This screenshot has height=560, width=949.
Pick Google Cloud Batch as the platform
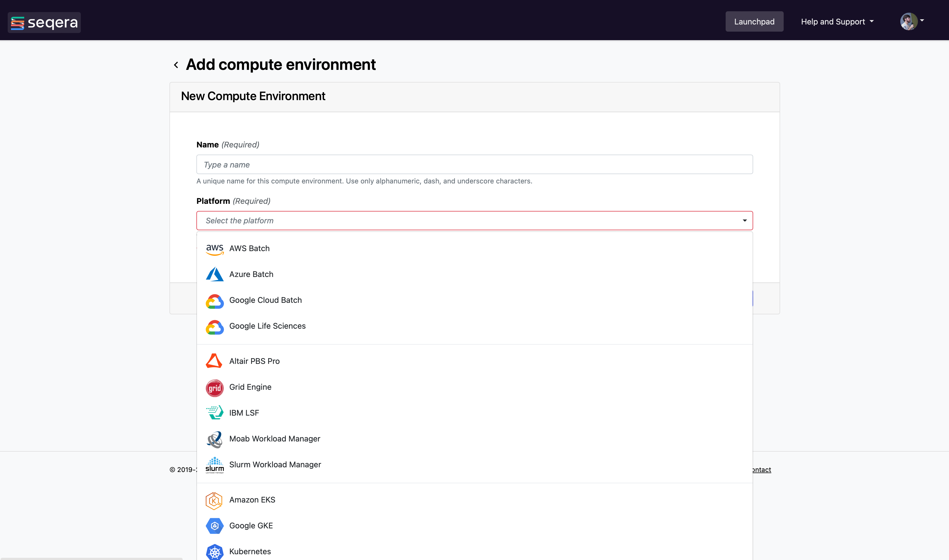pos(265,300)
